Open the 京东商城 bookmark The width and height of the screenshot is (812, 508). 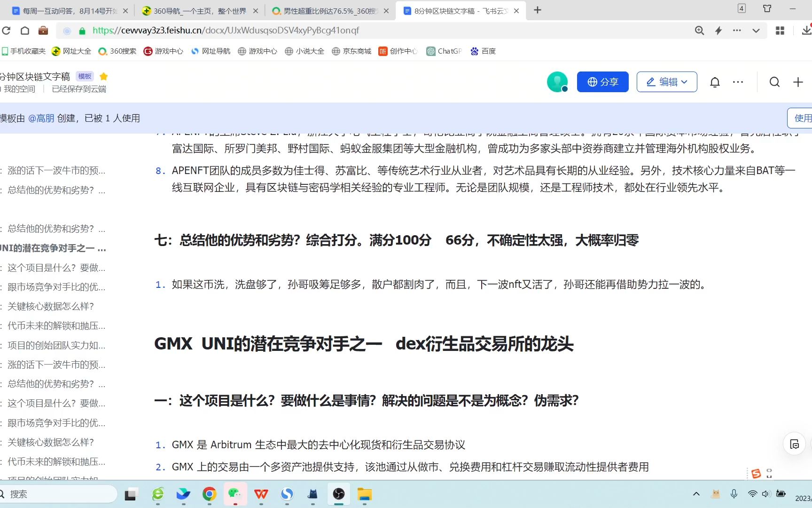pos(351,51)
